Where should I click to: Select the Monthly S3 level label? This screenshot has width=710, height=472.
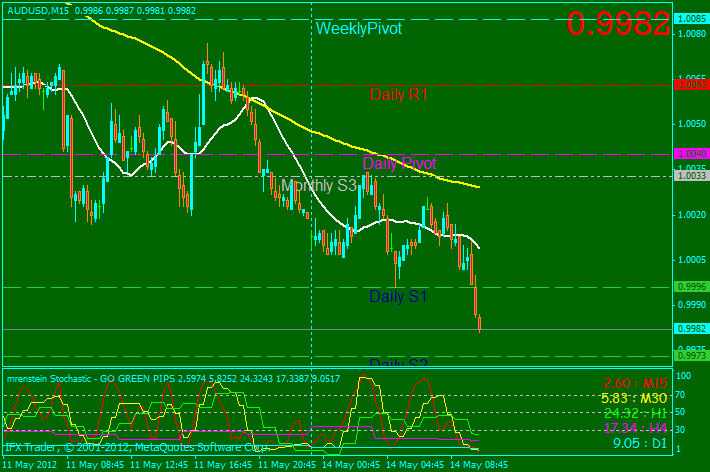coord(319,185)
